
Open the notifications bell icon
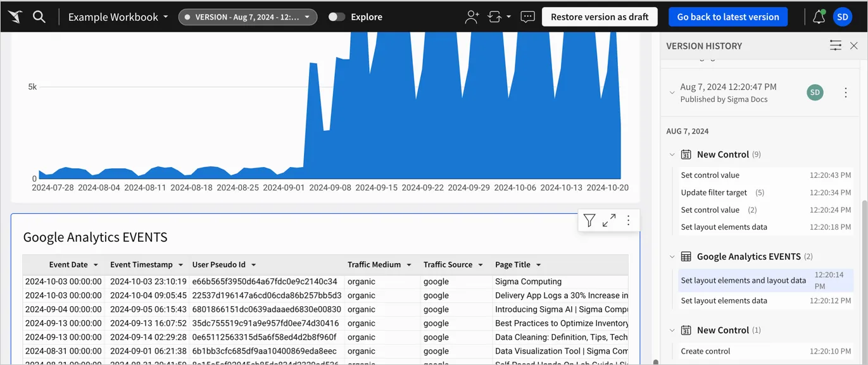(819, 17)
